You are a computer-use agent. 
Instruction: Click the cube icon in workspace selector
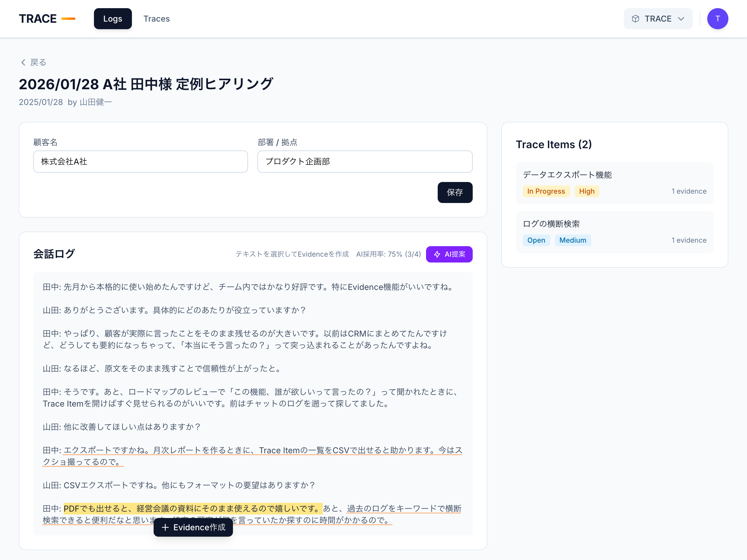click(635, 19)
